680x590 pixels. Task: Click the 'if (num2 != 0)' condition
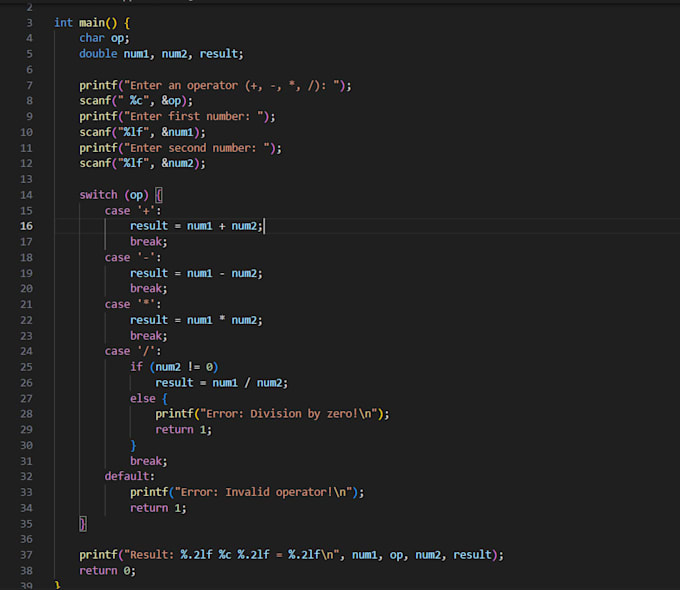point(174,367)
